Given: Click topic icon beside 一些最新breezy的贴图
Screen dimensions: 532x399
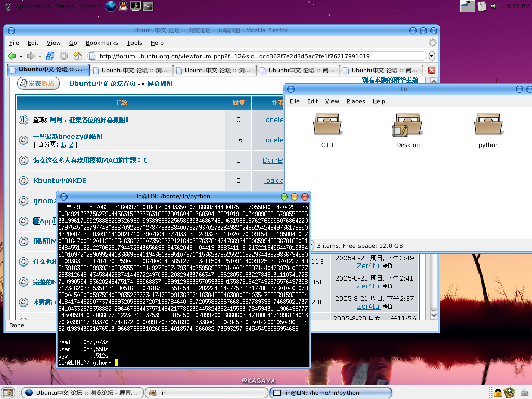Looking at the screenshot, I should 23,140.
